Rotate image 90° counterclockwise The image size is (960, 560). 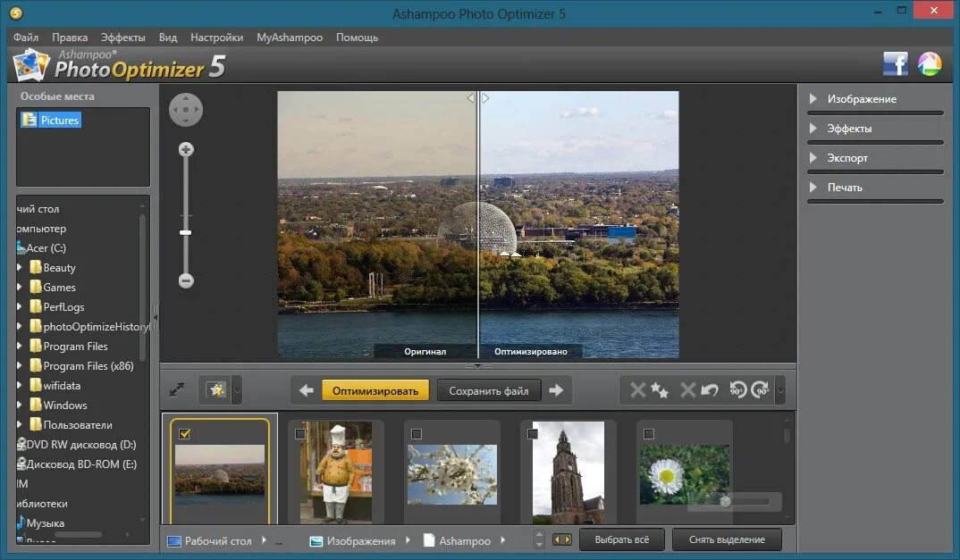tap(737, 390)
